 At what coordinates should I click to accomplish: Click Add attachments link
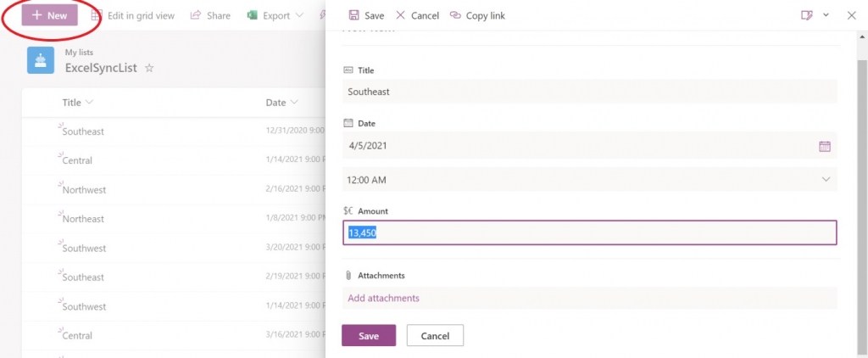point(384,298)
